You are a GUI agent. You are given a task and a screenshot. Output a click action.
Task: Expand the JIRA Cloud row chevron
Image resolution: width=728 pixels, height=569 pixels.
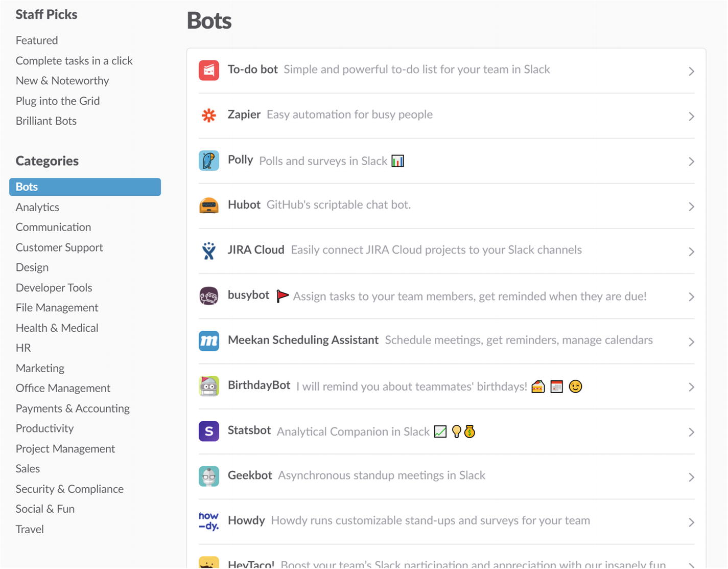(x=691, y=252)
